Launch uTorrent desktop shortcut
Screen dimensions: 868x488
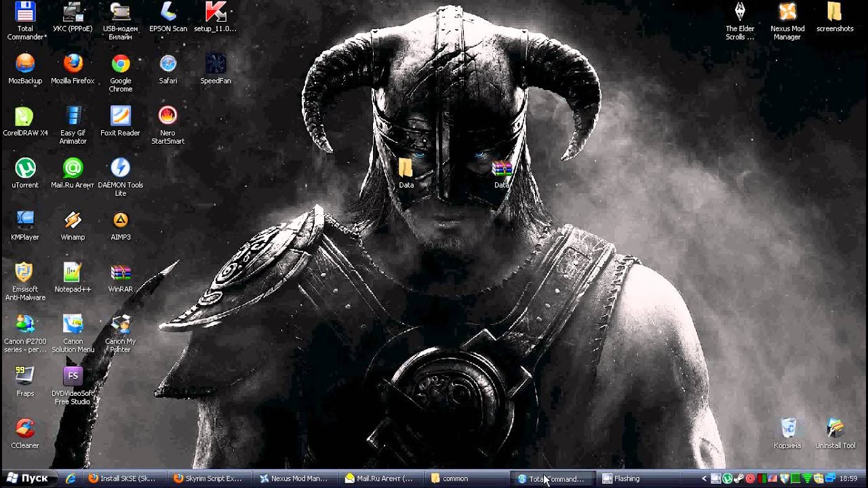pyautogui.click(x=25, y=173)
